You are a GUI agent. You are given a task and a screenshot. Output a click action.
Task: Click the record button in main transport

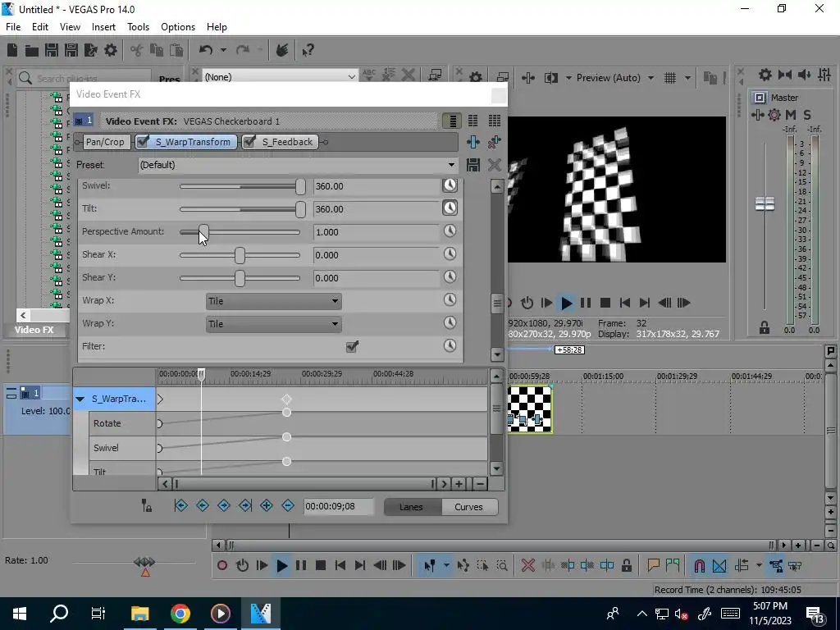pyautogui.click(x=222, y=566)
